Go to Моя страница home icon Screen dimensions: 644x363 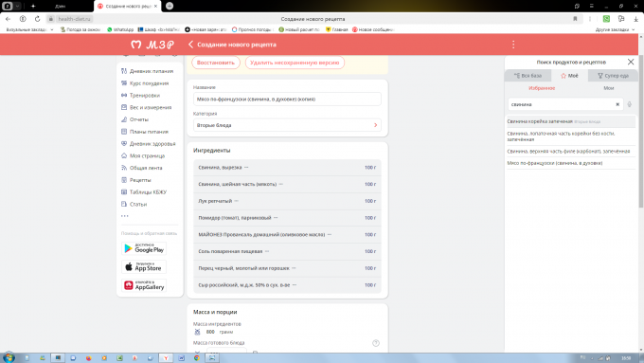coord(124,155)
